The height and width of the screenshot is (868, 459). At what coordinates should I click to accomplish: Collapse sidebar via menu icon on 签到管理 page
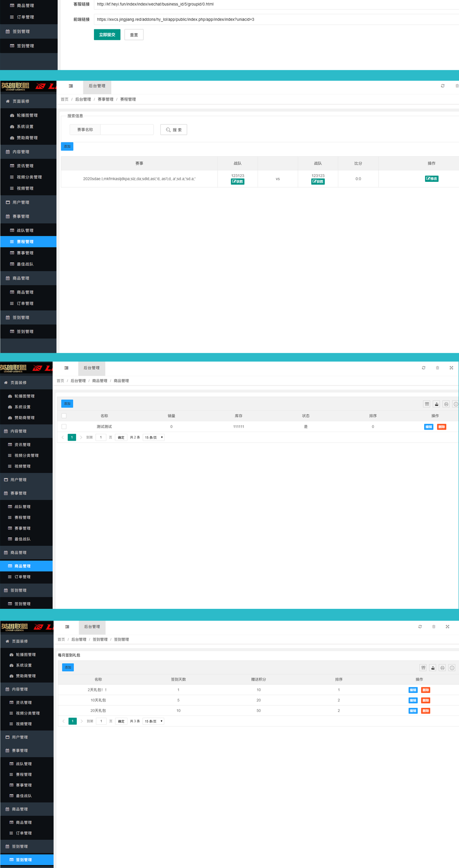click(x=67, y=627)
